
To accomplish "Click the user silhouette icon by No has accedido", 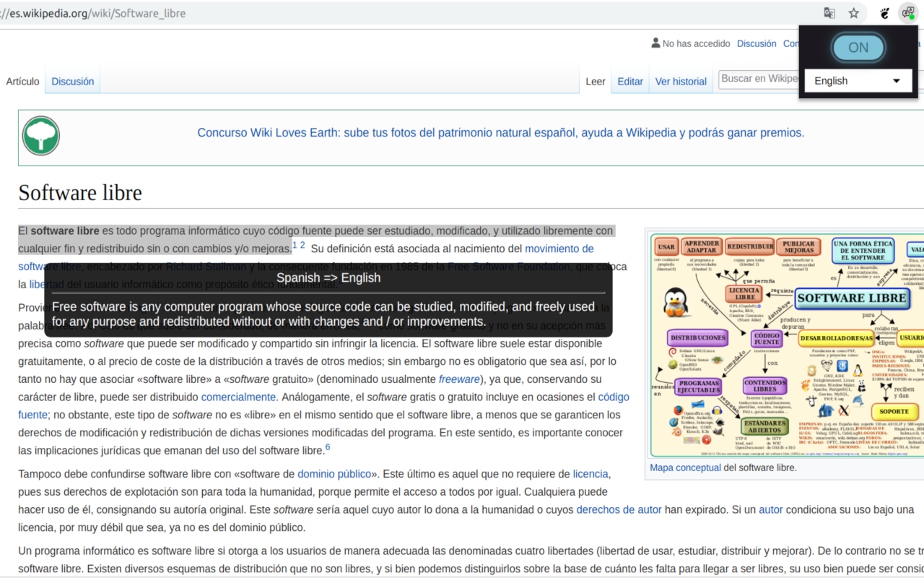I will [x=655, y=43].
